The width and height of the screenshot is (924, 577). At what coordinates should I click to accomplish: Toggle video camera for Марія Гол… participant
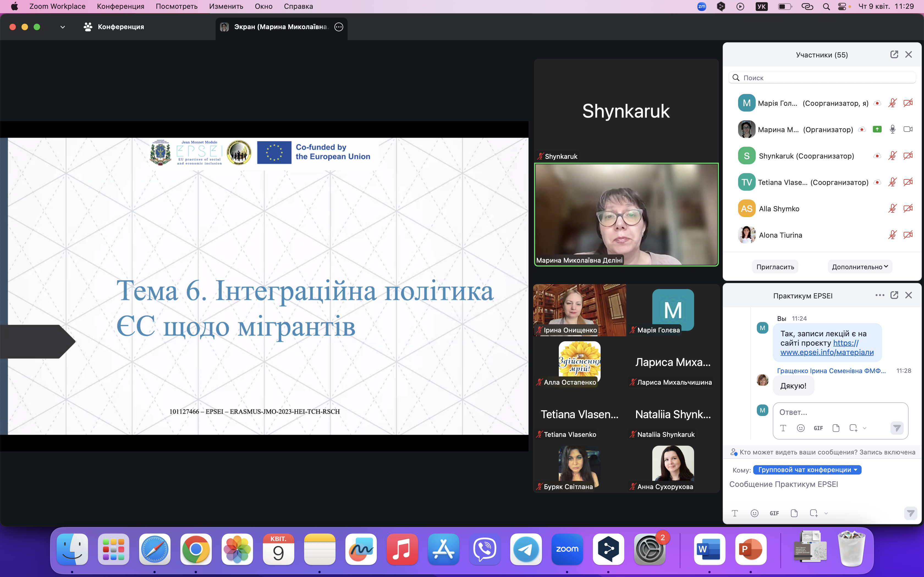point(908,103)
